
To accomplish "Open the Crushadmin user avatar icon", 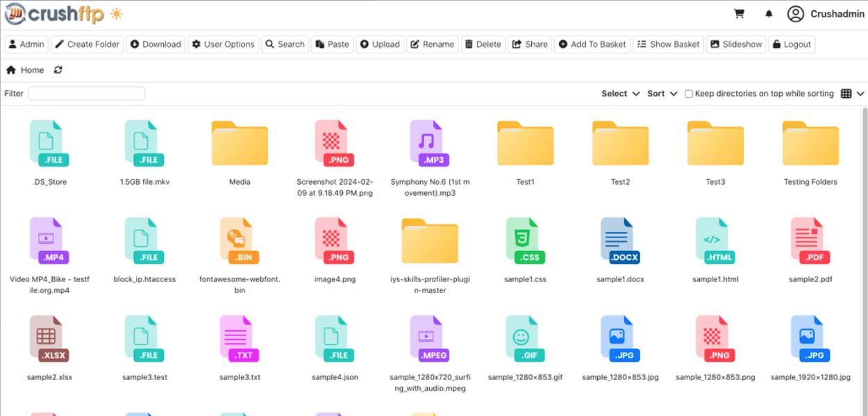I will (x=796, y=14).
